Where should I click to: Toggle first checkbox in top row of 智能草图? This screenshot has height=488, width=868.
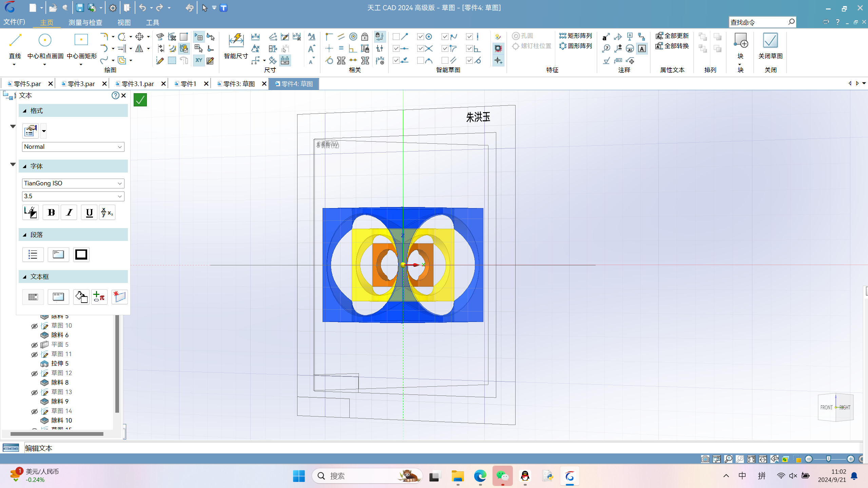396,37
